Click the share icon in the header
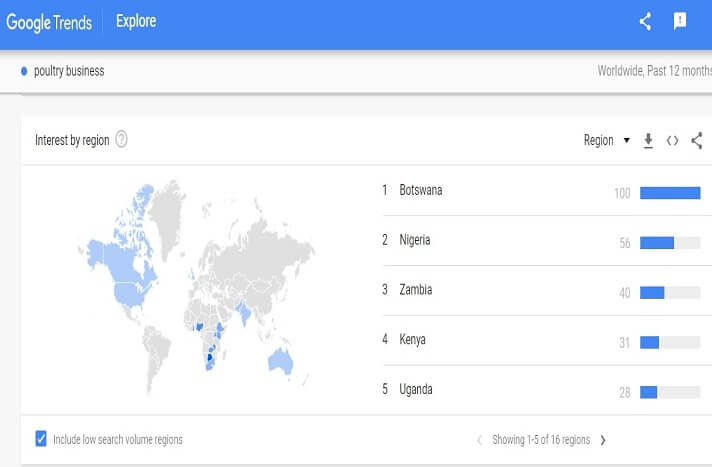Image resolution: width=712 pixels, height=467 pixels. pyautogui.click(x=645, y=22)
